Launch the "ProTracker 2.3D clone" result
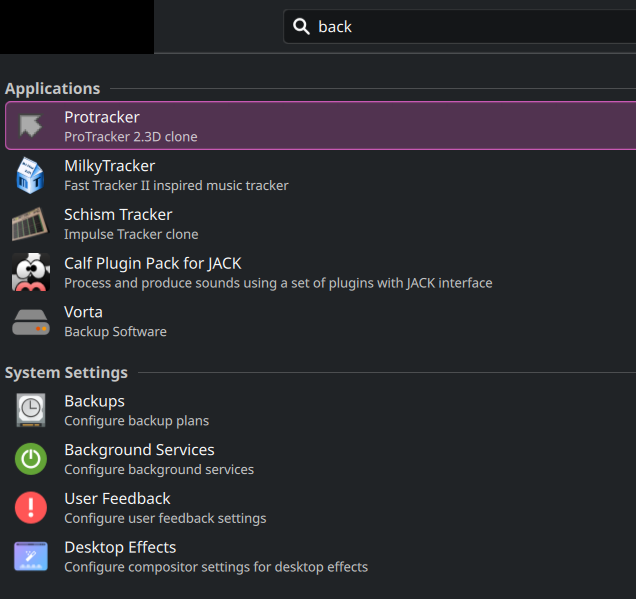 131,136
